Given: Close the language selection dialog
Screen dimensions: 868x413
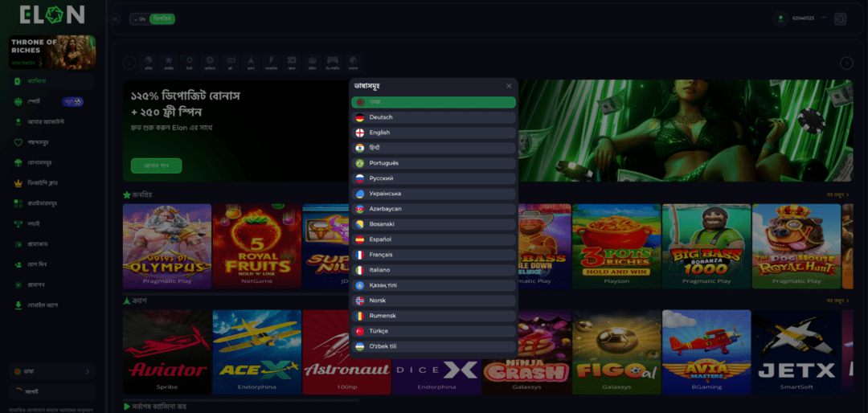Looking at the screenshot, I should (509, 86).
